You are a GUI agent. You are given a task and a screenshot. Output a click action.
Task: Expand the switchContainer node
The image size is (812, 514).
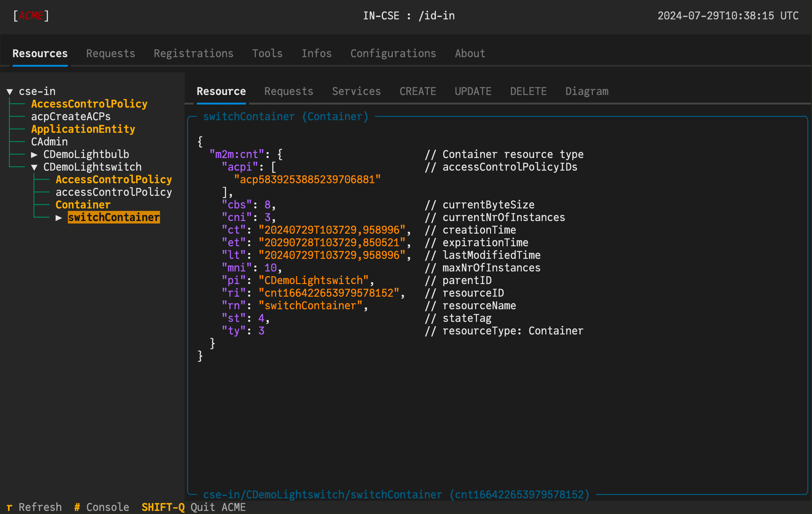59,217
